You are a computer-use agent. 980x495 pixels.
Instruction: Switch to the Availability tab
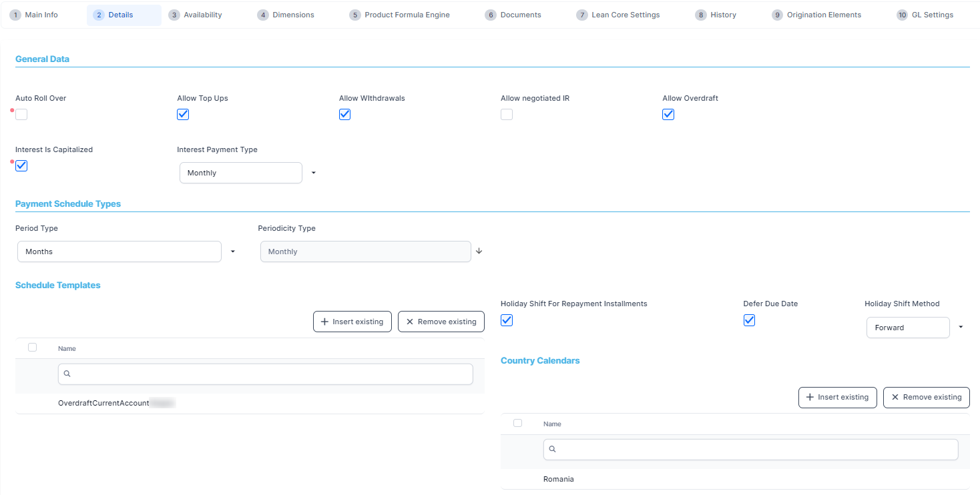pos(202,15)
